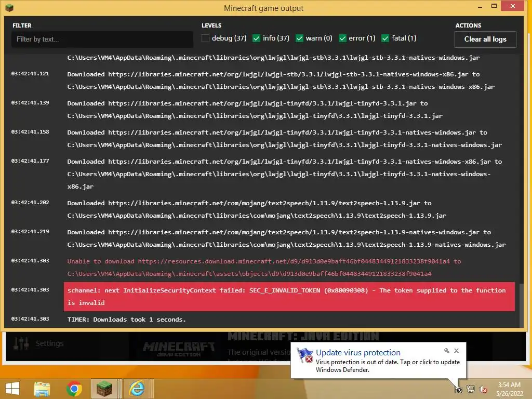Select the red schannel SEC_E_INVALID_TOKEN fatal entry
Image resolution: width=532 pixels, height=399 pixels.
coord(289,297)
